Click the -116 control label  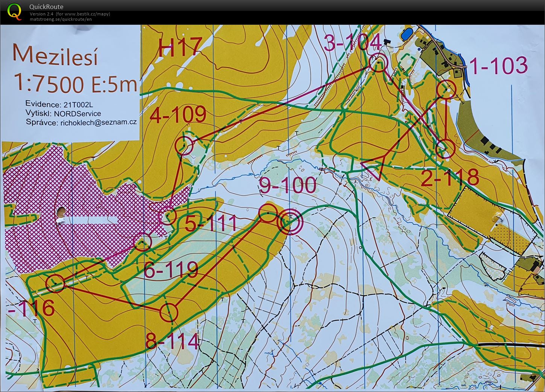point(31,308)
